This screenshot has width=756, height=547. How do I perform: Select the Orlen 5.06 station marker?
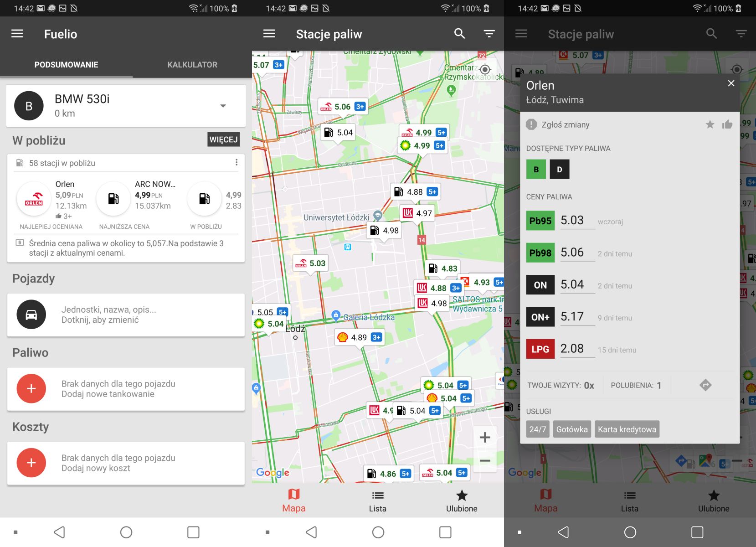(x=343, y=107)
